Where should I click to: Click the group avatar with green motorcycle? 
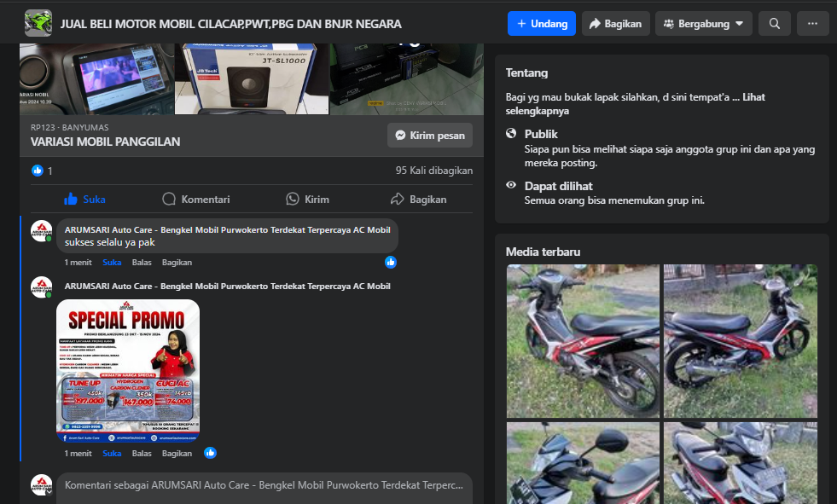pyautogui.click(x=38, y=23)
